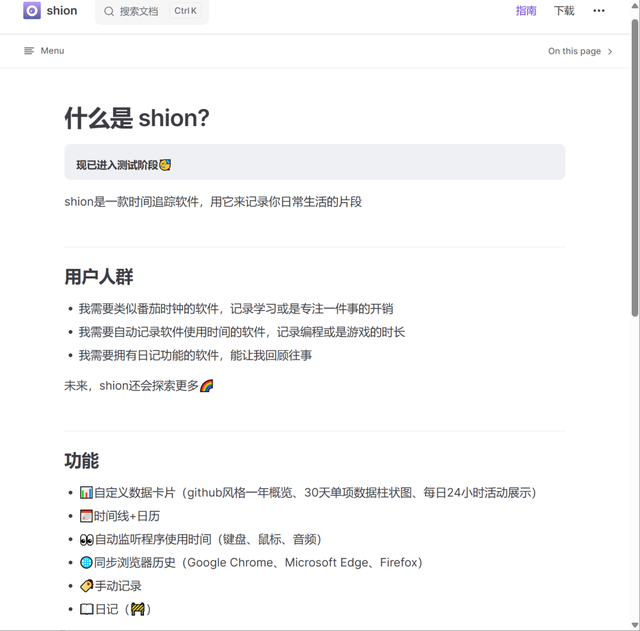Open the shion home title link

(62, 11)
